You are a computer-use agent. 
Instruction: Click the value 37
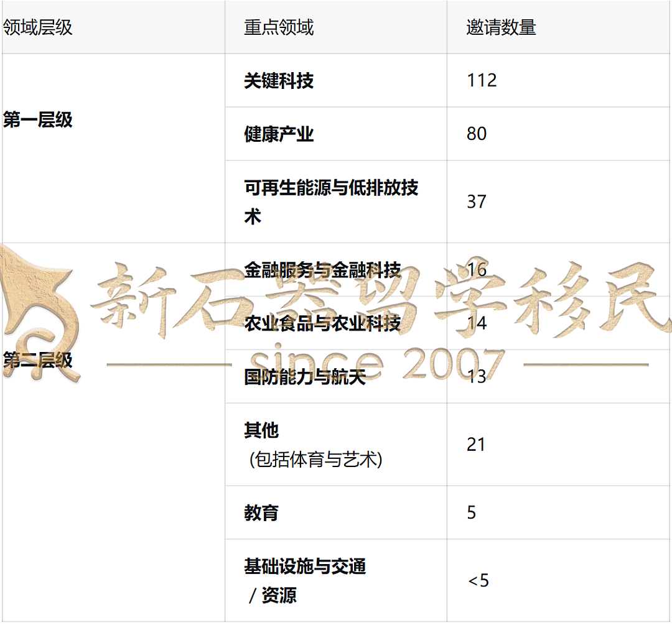click(477, 201)
